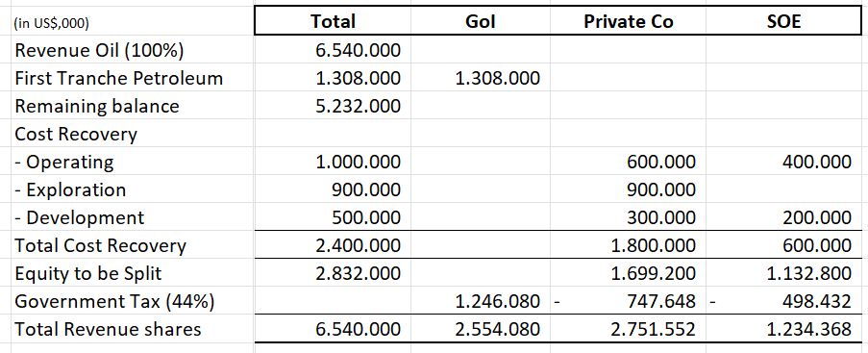Click the Equity to be Split total 2.832.000
The width and height of the screenshot is (868, 353).
[x=333, y=273]
